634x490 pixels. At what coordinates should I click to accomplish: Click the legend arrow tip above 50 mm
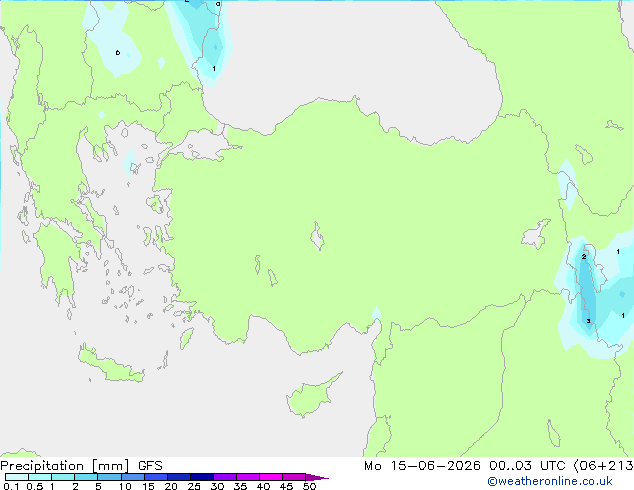pos(317,477)
